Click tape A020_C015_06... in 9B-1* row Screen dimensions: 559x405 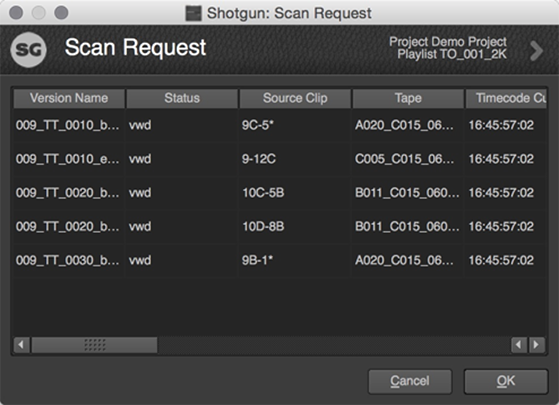click(x=404, y=261)
